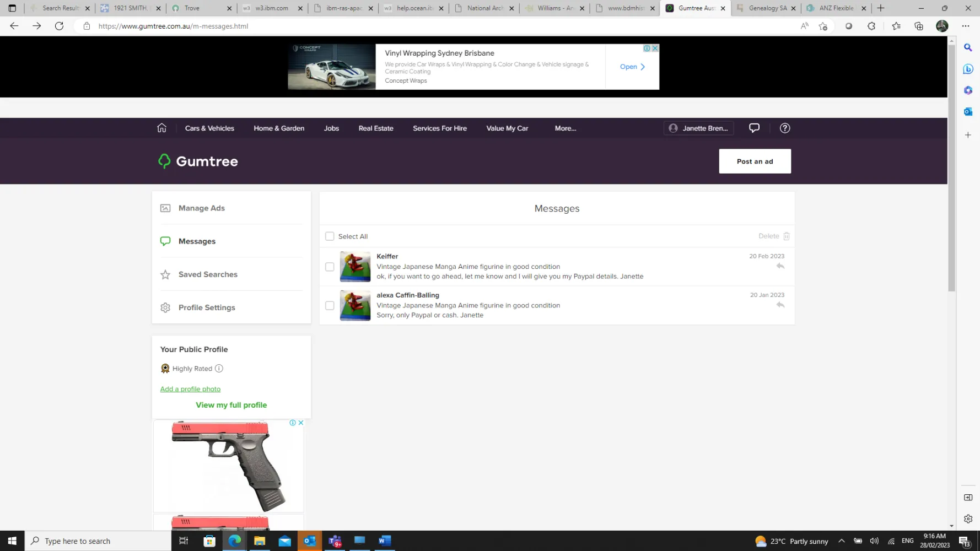Click reply arrow on alexa Caffin-Balling message
The height and width of the screenshot is (551, 980).
pos(780,305)
